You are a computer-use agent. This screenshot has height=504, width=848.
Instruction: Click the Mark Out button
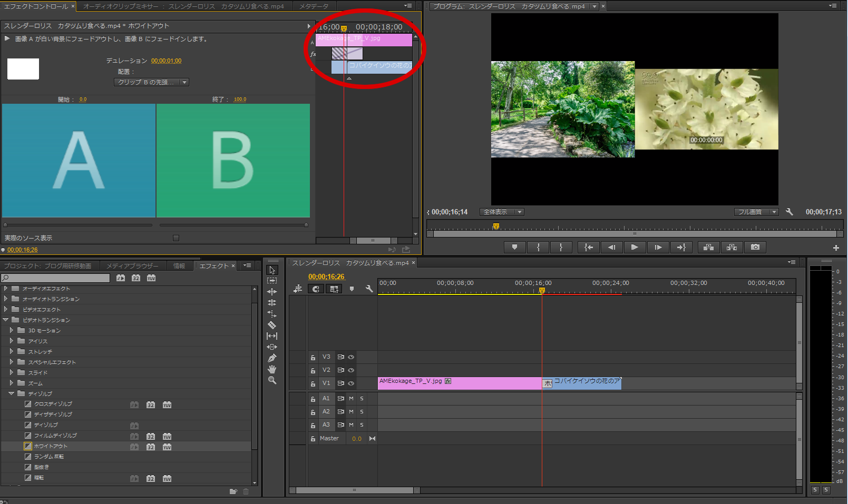pyautogui.click(x=561, y=247)
